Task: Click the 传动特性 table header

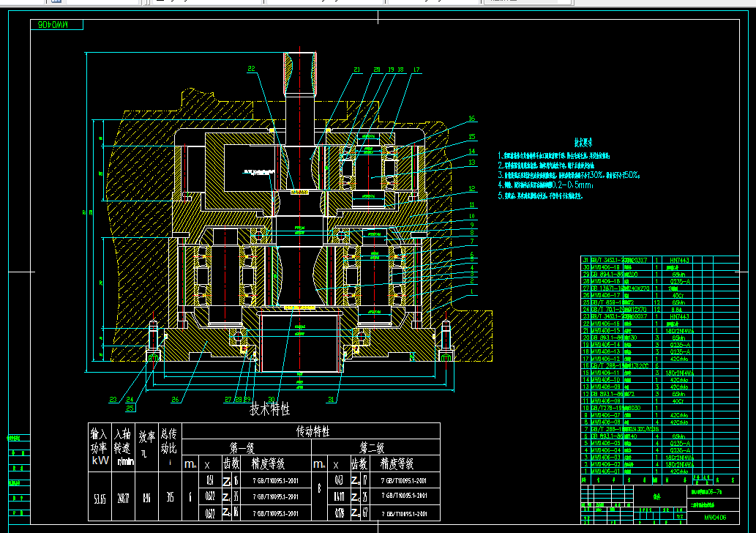Action: pyautogui.click(x=312, y=431)
